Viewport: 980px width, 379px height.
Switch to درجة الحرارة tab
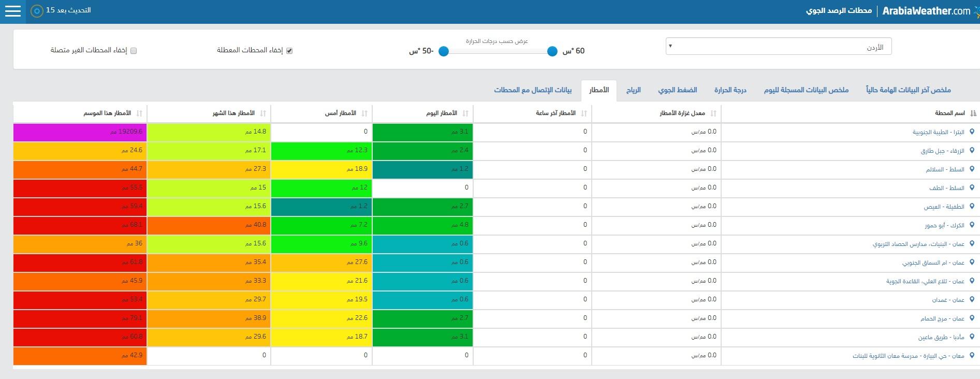click(x=730, y=90)
